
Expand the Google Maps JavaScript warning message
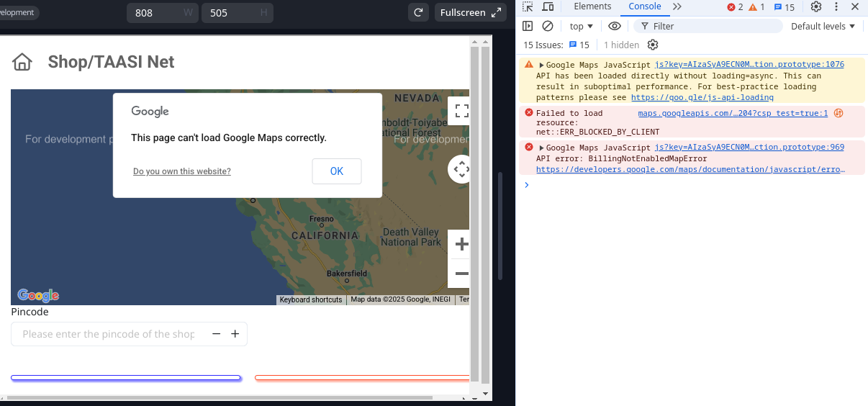541,65
